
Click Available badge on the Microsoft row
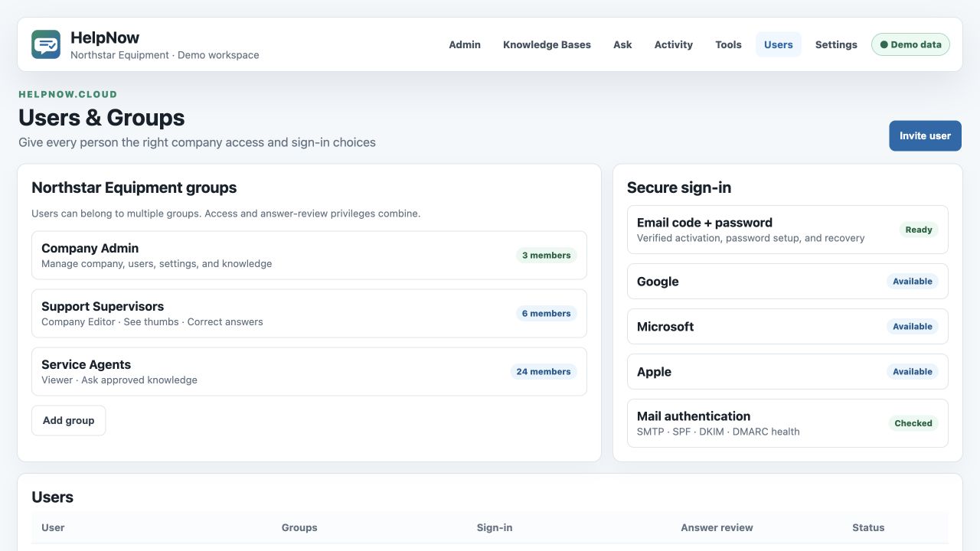[913, 326]
